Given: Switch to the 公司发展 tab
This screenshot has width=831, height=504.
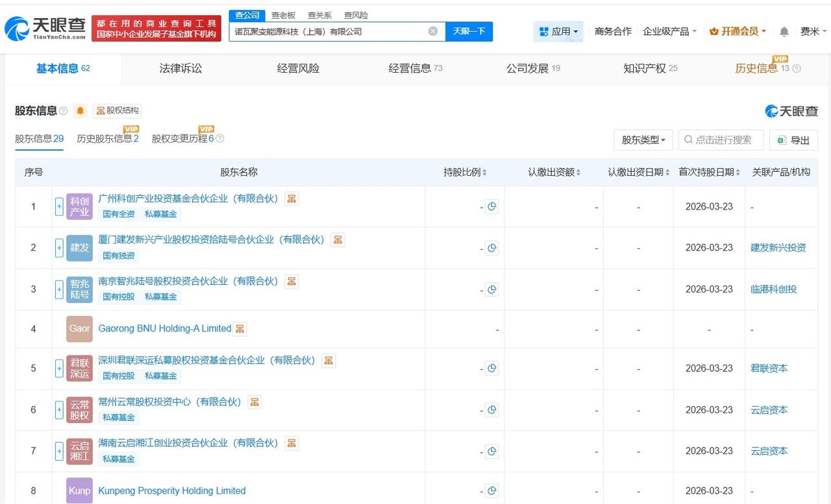Looking at the screenshot, I should [533, 68].
